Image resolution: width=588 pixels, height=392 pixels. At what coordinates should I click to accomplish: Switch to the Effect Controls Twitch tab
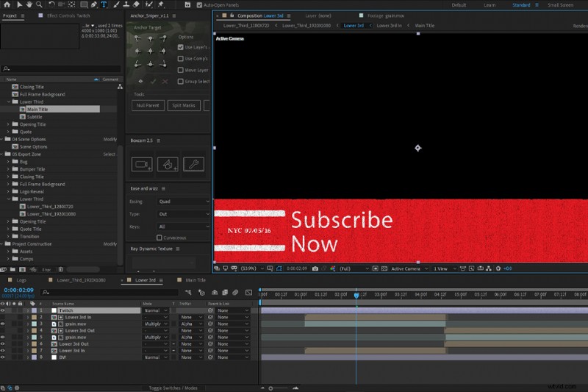pyautogui.click(x=68, y=15)
